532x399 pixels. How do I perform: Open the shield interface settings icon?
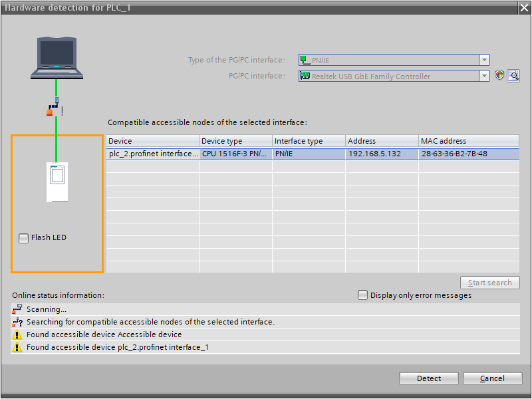[499, 75]
